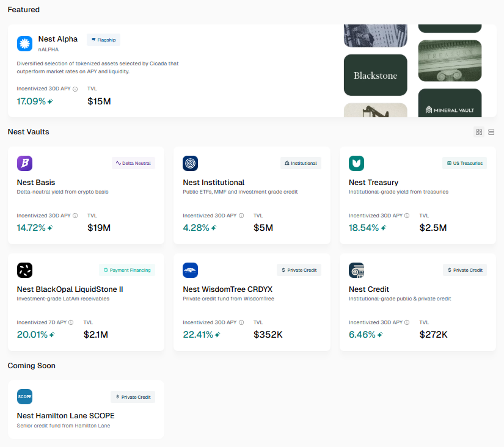504x447 pixels.
Task: Click the Nest BlackOpal LiquidStone II icon
Action: [25, 271]
